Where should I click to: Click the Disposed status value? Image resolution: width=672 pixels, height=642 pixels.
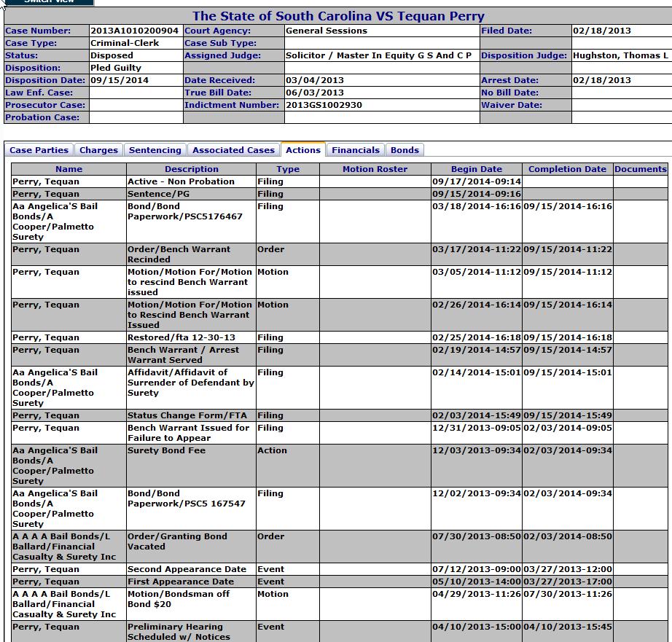coord(112,55)
